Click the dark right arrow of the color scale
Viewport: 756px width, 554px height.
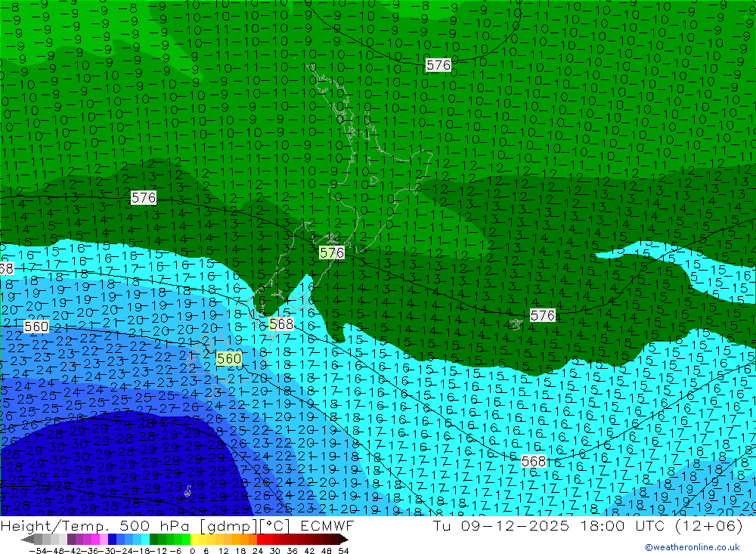[344, 539]
